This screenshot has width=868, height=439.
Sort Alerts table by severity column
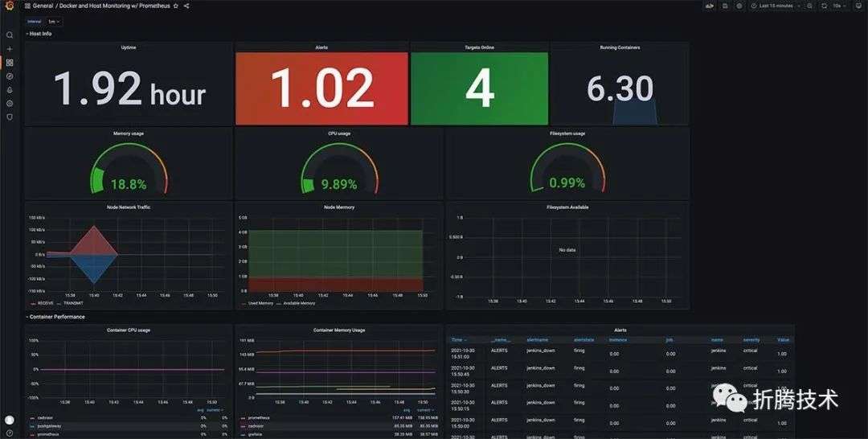point(751,340)
